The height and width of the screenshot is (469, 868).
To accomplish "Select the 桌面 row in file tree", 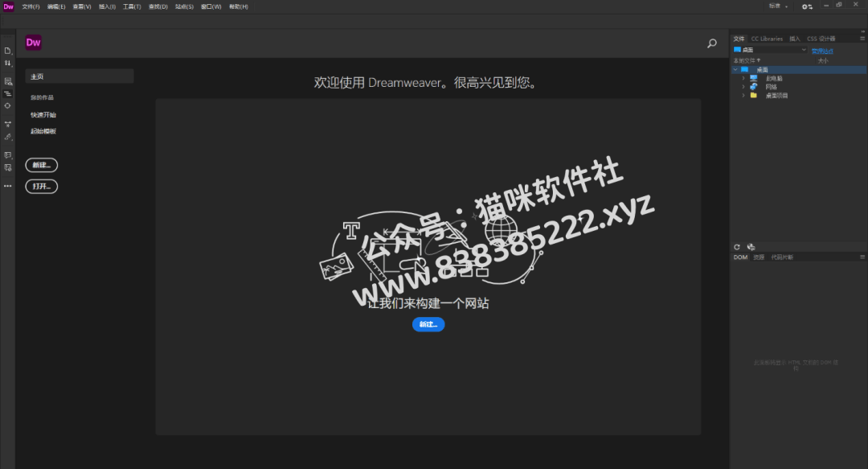I will pos(799,70).
